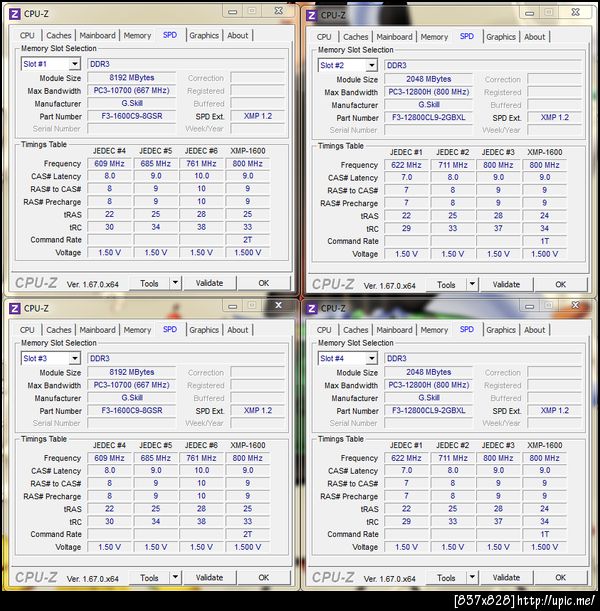600x611 pixels.
Task: Click XMP 1.2 field in Slot #1 window
Action: [x=258, y=116]
